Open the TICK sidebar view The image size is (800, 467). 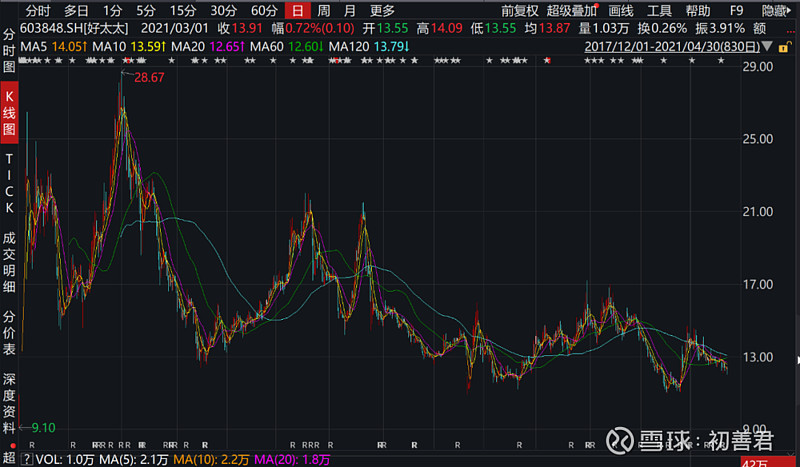[9, 183]
